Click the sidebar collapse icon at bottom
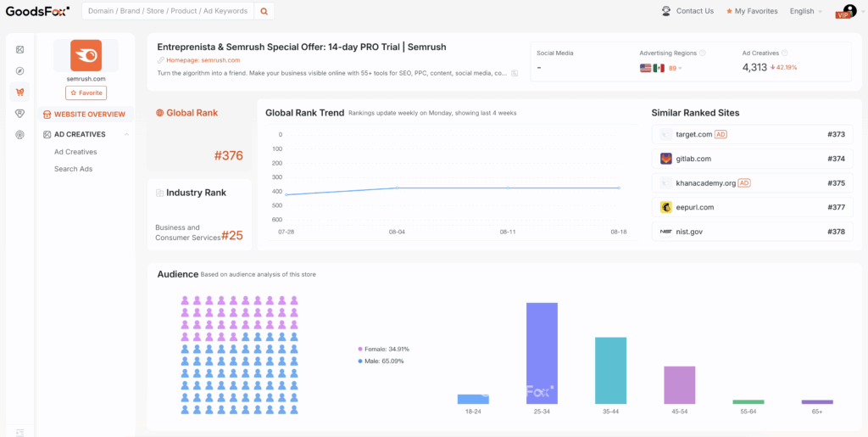This screenshot has height=437, width=868. [x=20, y=433]
